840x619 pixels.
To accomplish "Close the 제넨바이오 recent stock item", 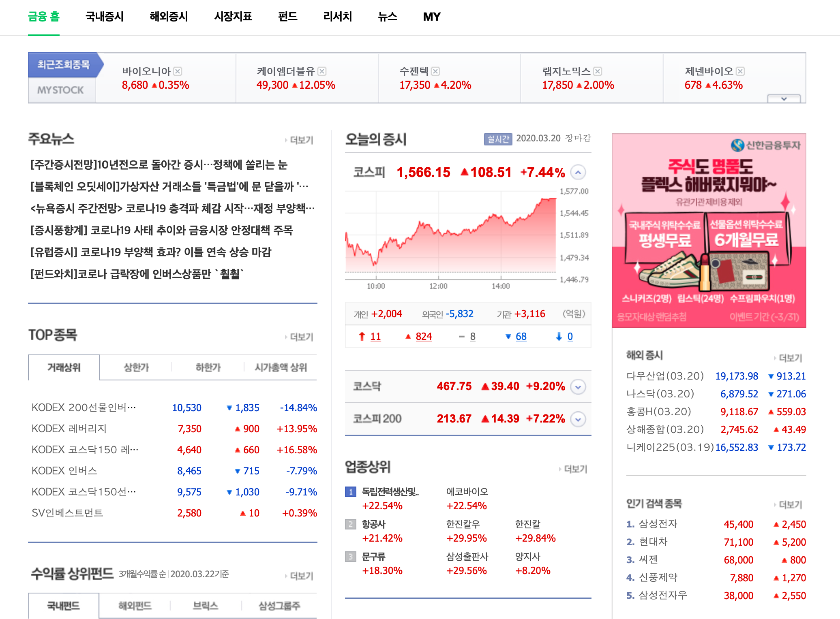I will pos(740,71).
